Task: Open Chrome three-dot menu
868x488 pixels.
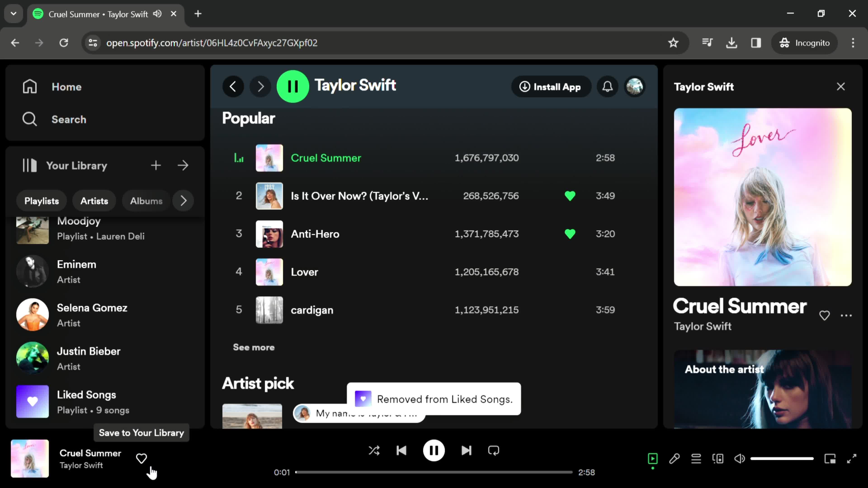Action: 853,43
